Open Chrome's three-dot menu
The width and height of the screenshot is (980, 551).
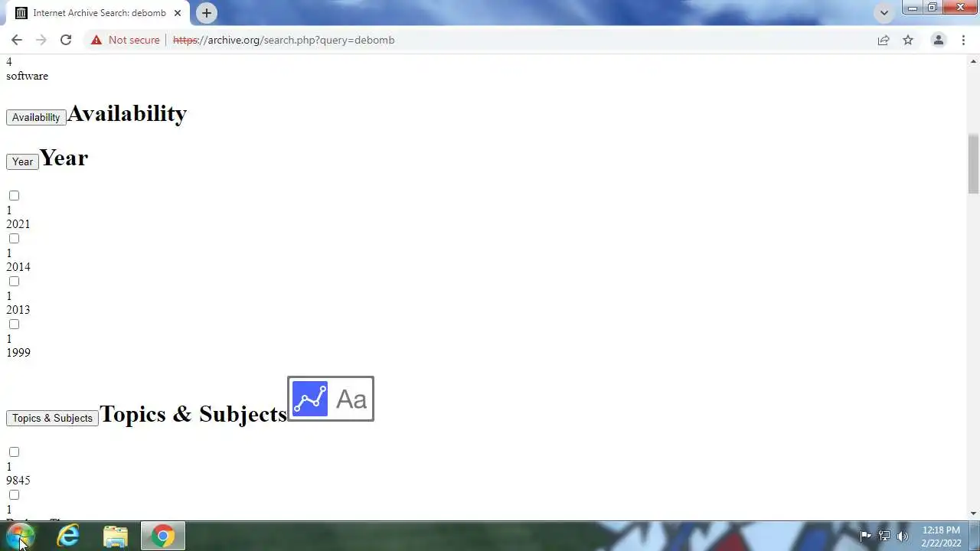point(963,40)
